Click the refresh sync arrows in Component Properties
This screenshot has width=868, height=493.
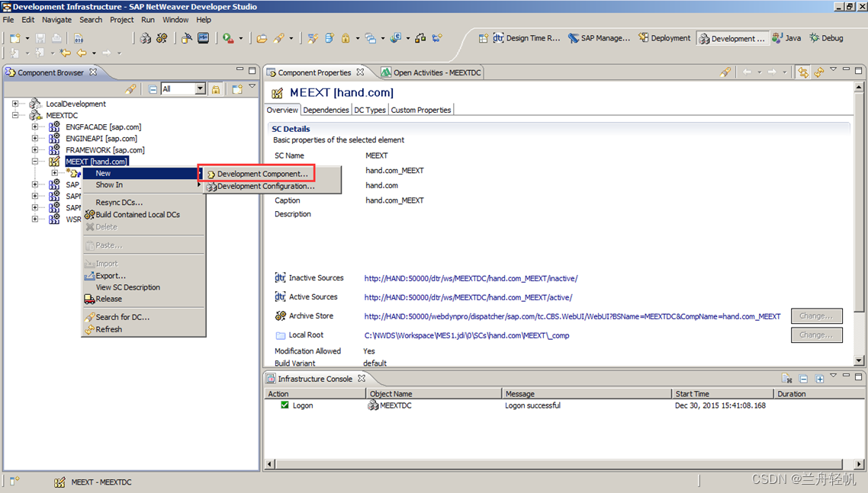818,72
